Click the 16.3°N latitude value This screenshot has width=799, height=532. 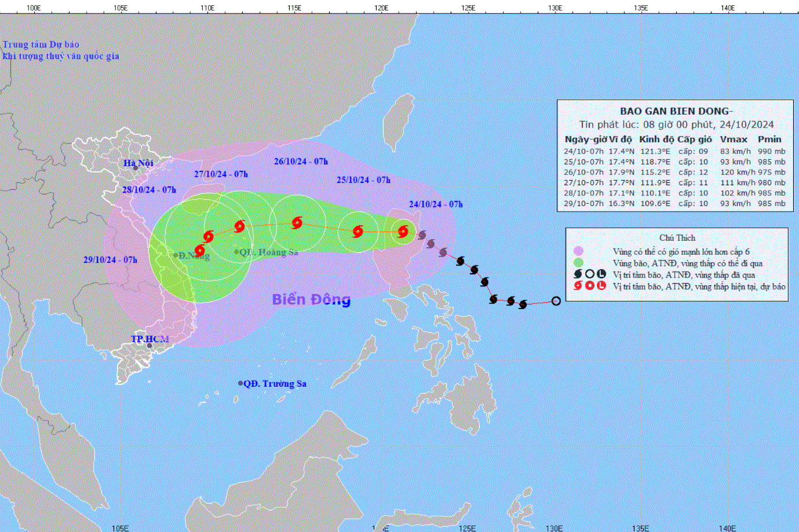(621, 204)
